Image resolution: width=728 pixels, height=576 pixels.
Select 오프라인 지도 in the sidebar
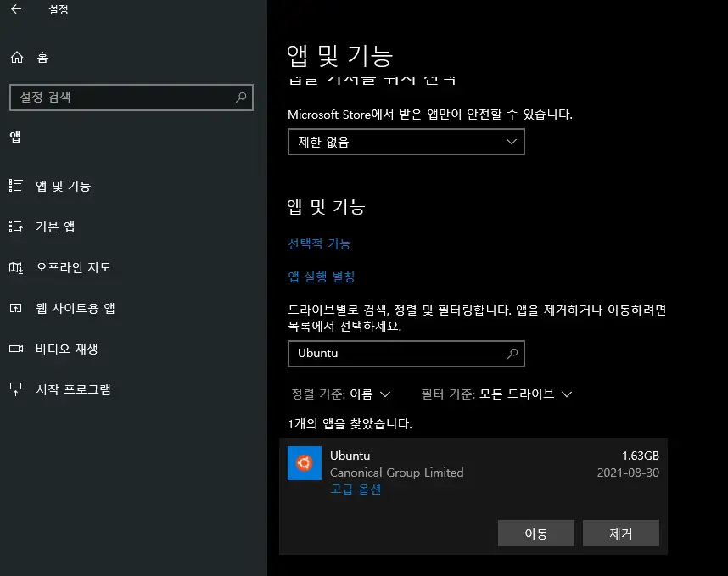point(73,267)
